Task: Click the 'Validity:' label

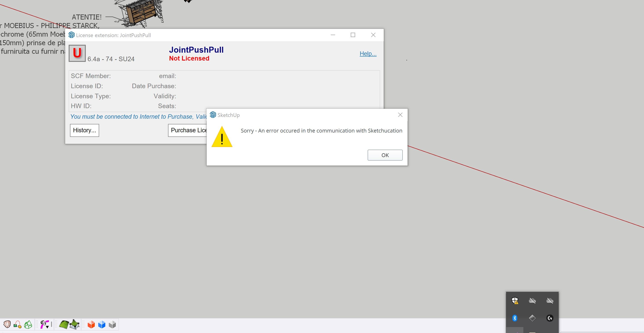Action: pyautogui.click(x=165, y=96)
